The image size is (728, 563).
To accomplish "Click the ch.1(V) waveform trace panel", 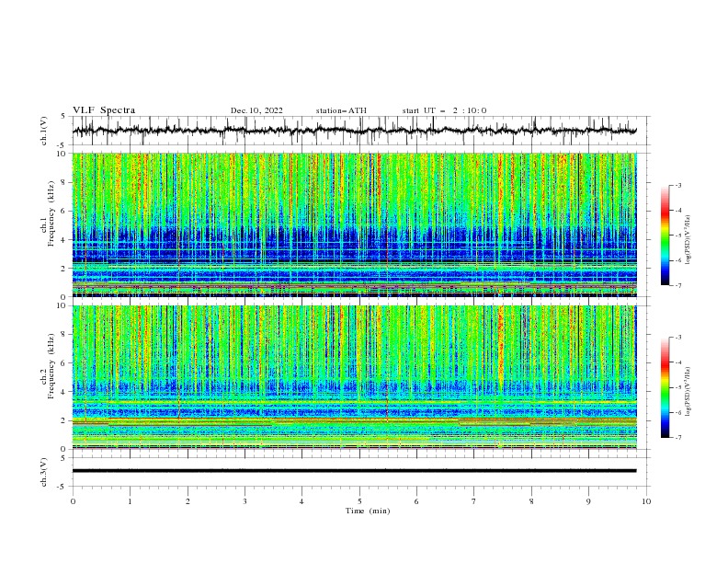I will pyautogui.click(x=360, y=131).
